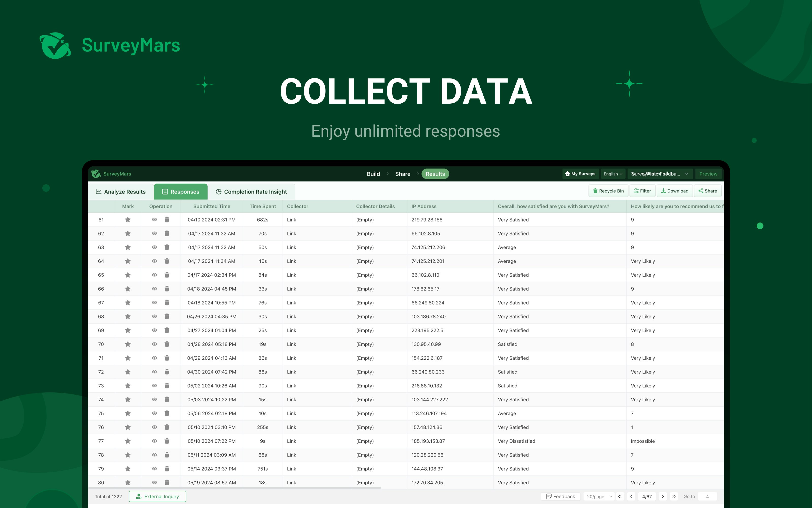Viewport: 812px width, 508px height.
Task: View response 70 via eye icon
Action: pos(154,344)
